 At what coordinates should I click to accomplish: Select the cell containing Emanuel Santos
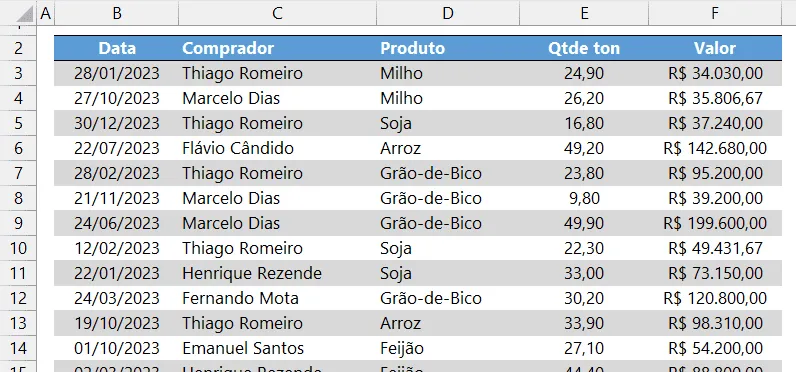tap(277, 348)
